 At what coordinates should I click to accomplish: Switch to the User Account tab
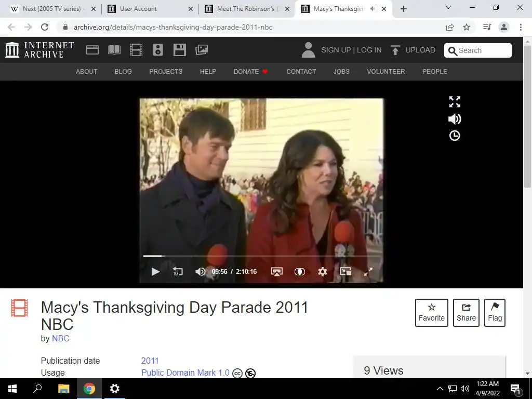(150, 9)
